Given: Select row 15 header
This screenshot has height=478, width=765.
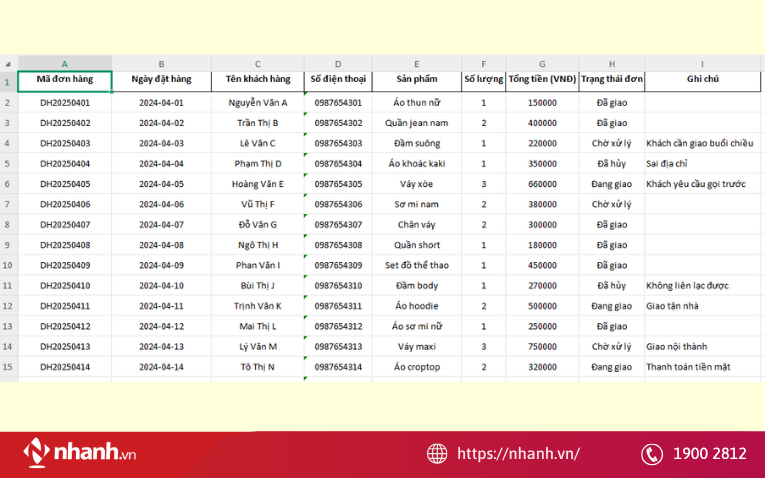Looking at the screenshot, I should [x=9, y=367].
